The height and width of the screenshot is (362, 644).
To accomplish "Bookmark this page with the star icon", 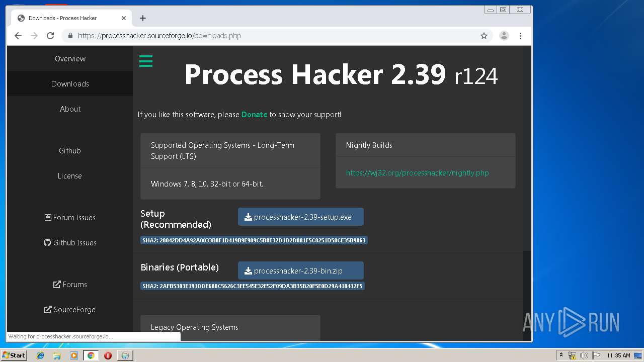I will click(x=484, y=36).
